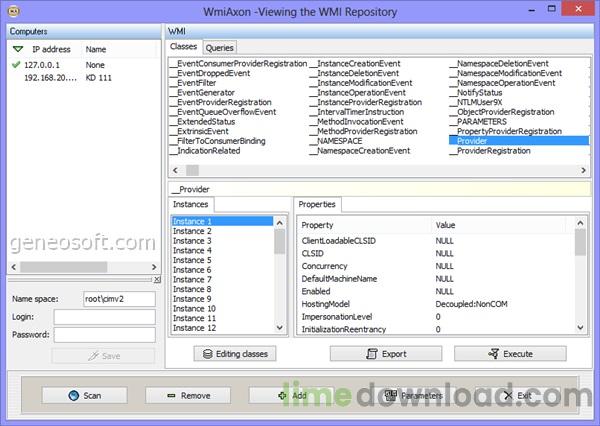Select the __EventDroppedEvent class
Image resolution: width=600 pixels, height=426 pixels.
pos(210,73)
